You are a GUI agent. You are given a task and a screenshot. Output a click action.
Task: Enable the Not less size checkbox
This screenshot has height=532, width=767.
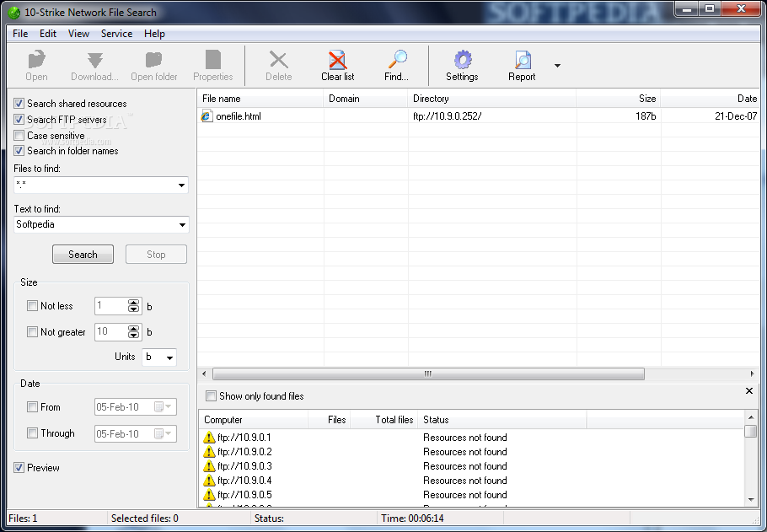(x=32, y=306)
